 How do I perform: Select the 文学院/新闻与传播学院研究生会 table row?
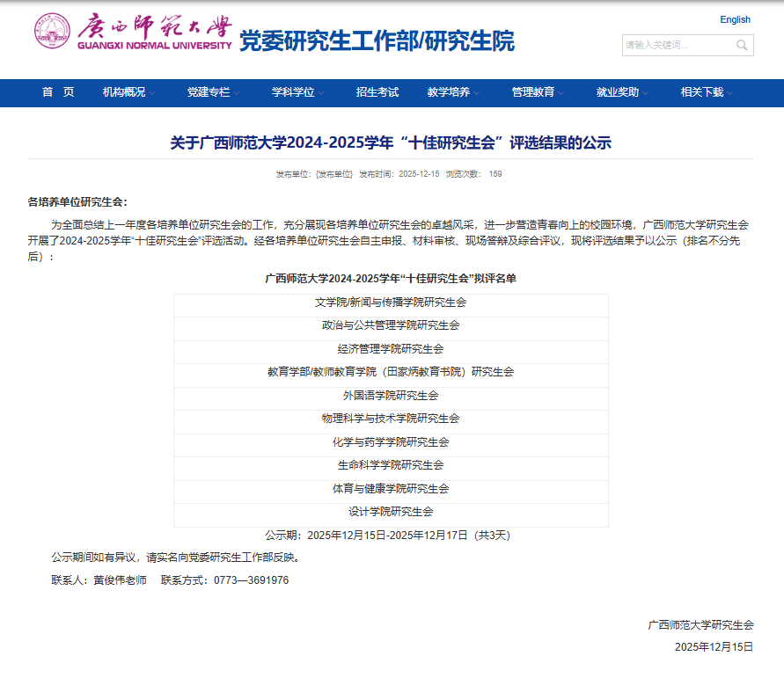point(391,302)
